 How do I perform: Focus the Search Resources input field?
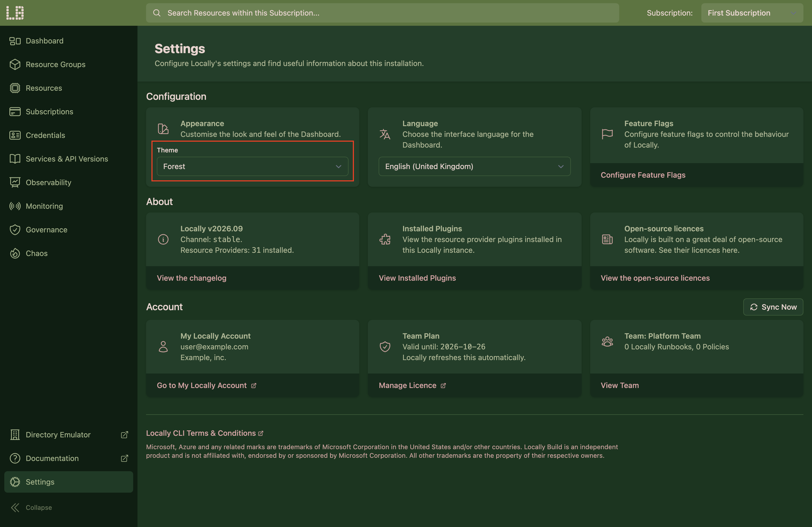coord(382,13)
